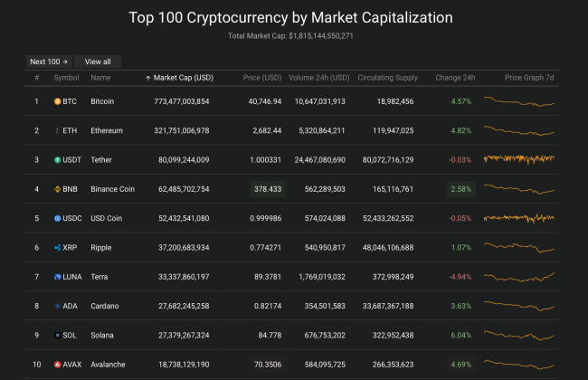The height and width of the screenshot is (380, 588).
Task: Click Ethereum price 2,682.44
Action: point(267,130)
